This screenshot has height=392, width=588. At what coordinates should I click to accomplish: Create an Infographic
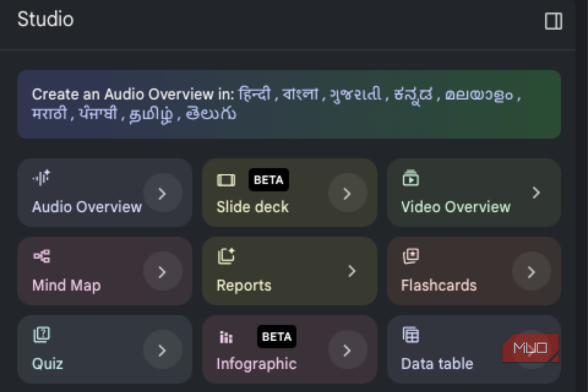(289, 350)
